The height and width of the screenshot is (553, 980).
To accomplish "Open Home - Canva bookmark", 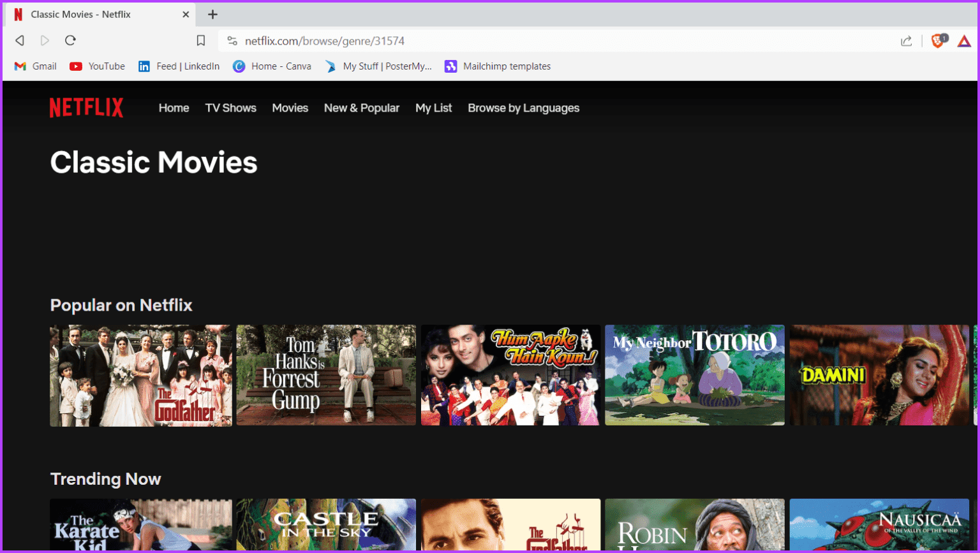I will [x=272, y=66].
